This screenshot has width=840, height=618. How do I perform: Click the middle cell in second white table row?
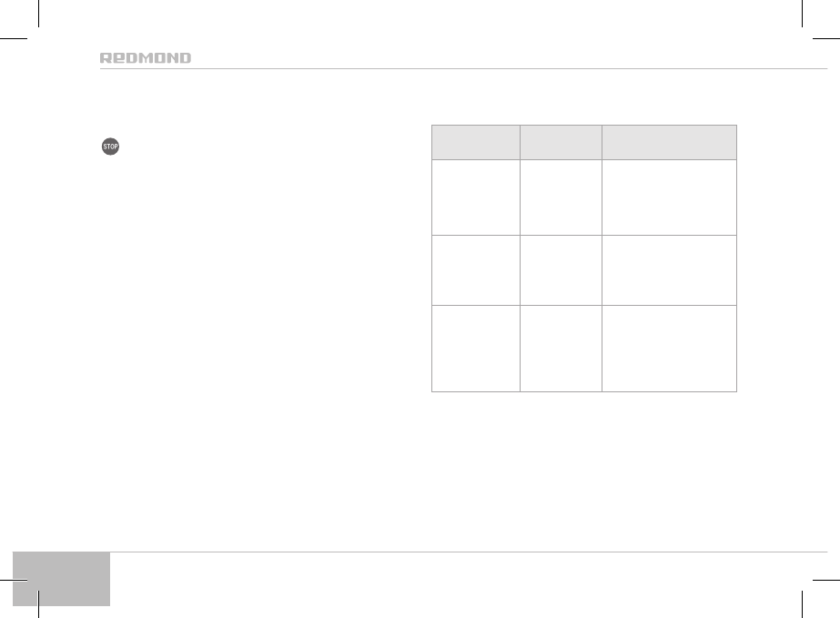(x=561, y=270)
